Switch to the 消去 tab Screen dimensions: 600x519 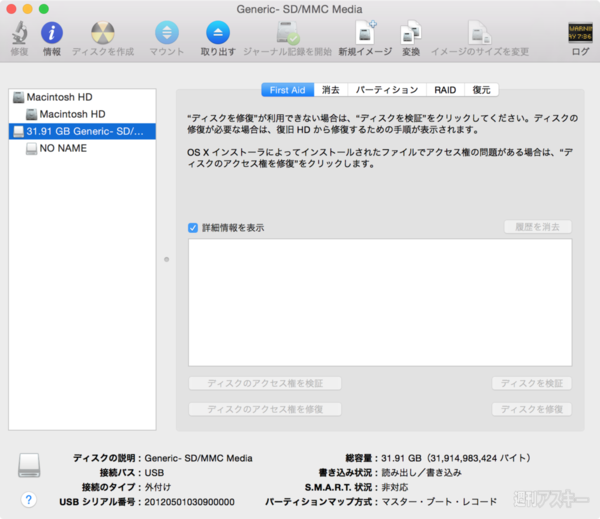331,90
